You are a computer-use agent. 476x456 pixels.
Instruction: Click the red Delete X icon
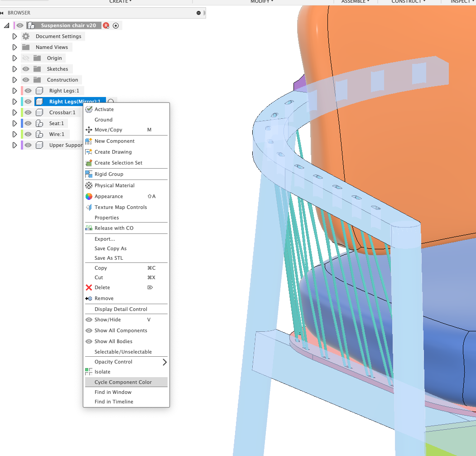[89, 287]
